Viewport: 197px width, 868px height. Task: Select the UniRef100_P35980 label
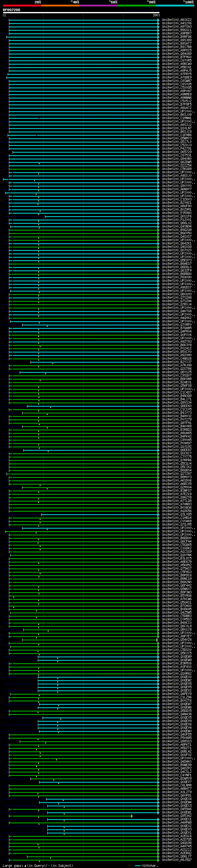[x=177, y=213]
